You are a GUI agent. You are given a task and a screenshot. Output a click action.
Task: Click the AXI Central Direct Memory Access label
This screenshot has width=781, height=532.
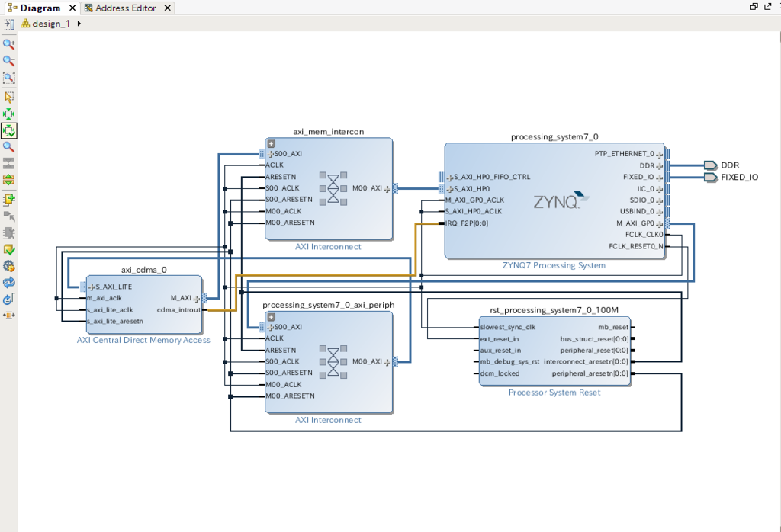143,340
